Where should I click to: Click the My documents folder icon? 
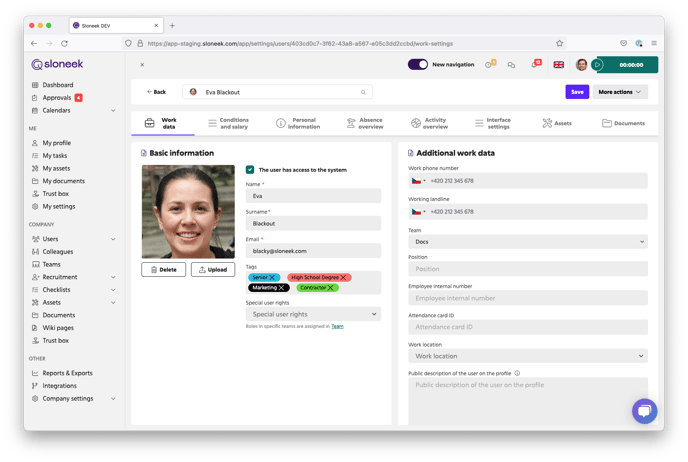click(x=35, y=181)
